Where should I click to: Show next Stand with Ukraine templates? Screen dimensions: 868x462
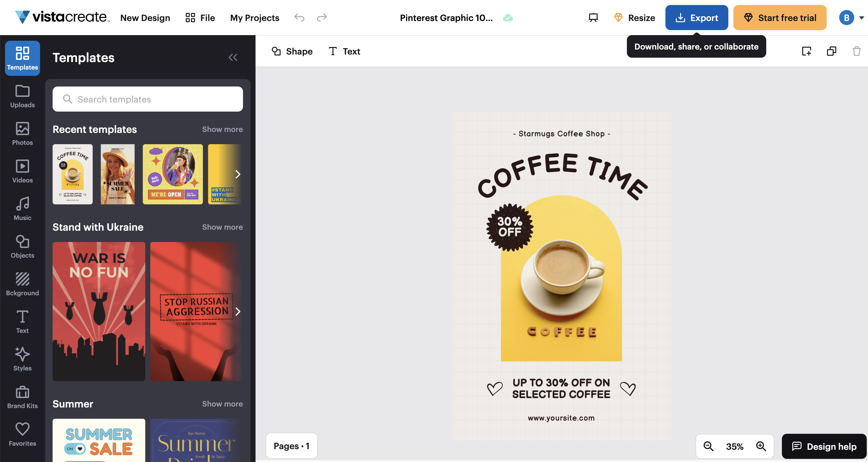tap(238, 312)
